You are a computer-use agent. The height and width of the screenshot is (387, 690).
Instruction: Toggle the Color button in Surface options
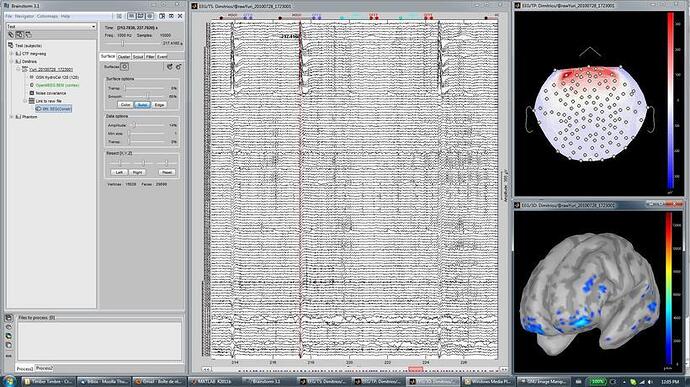(x=125, y=105)
